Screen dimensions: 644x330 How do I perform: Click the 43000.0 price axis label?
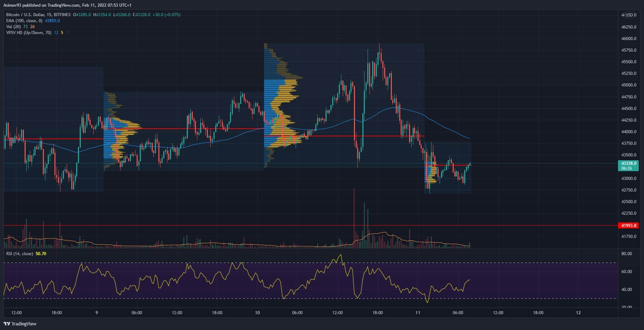pos(629,179)
